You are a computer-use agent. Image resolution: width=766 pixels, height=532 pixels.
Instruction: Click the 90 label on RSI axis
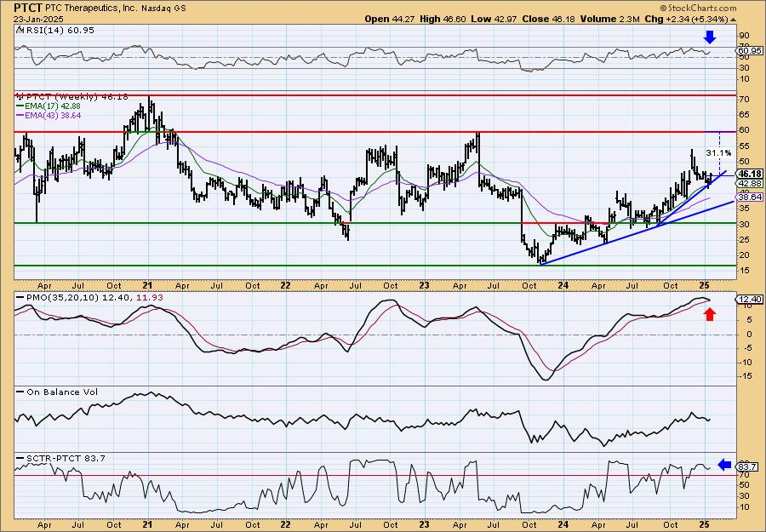click(746, 36)
